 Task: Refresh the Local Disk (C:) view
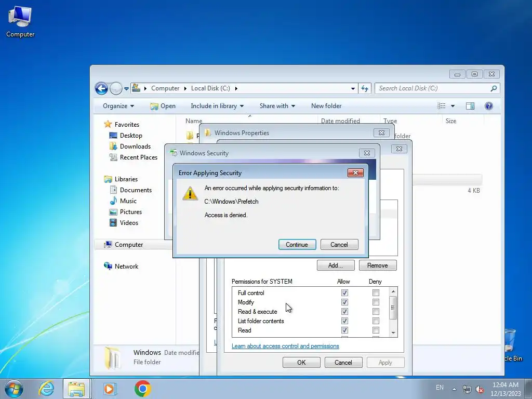[364, 88]
